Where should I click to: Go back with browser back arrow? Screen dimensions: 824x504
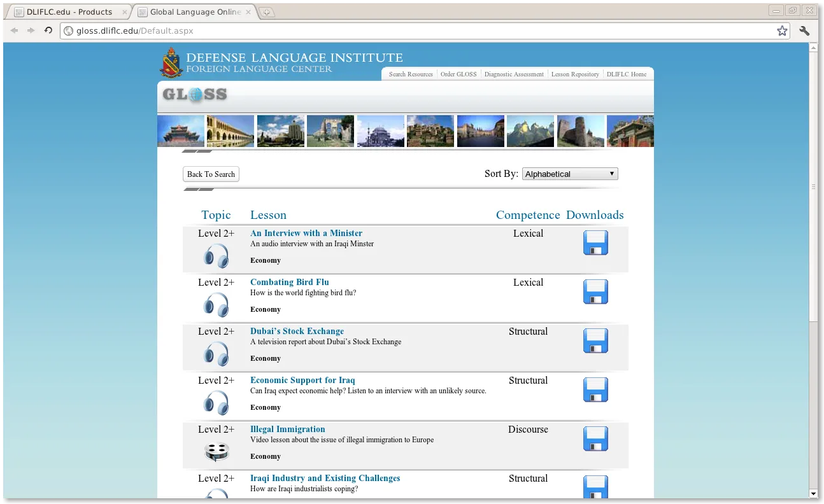tap(14, 31)
